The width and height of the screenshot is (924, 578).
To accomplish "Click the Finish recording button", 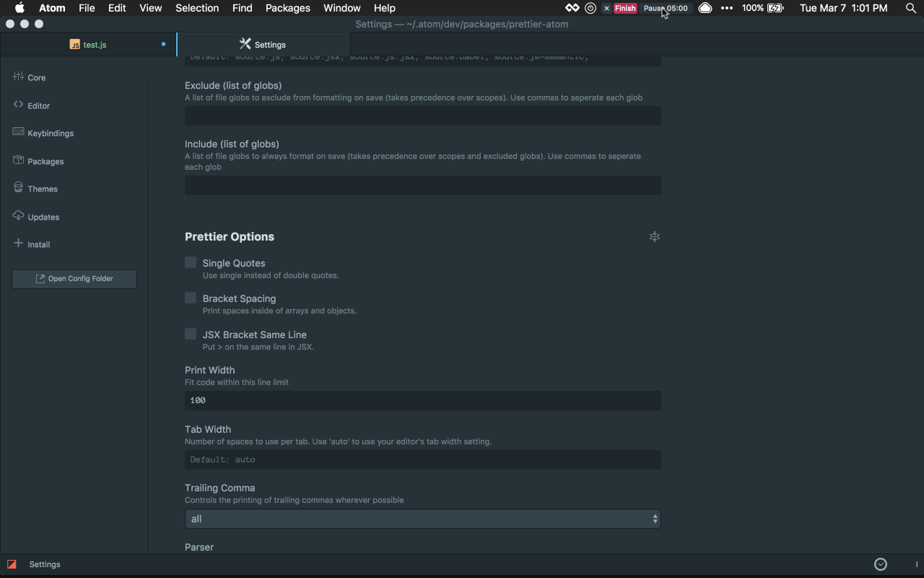I will [625, 9].
